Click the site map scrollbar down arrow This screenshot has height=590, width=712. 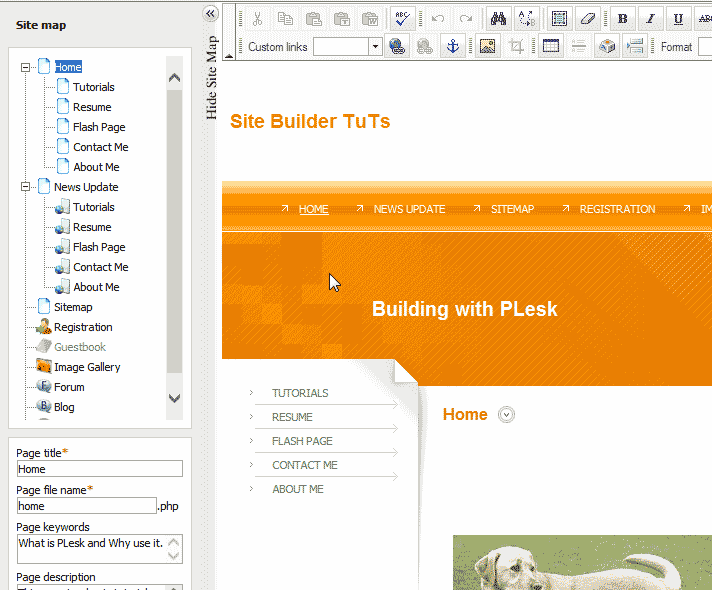coord(174,397)
